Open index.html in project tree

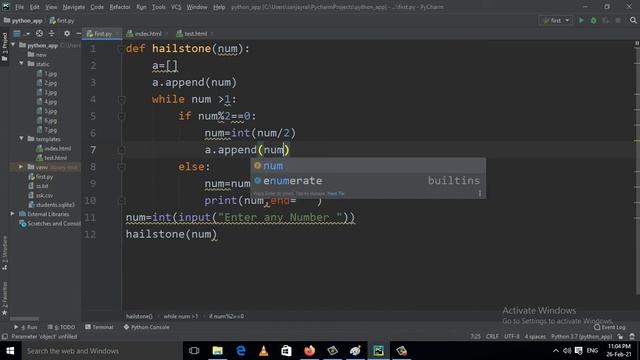coord(53,149)
